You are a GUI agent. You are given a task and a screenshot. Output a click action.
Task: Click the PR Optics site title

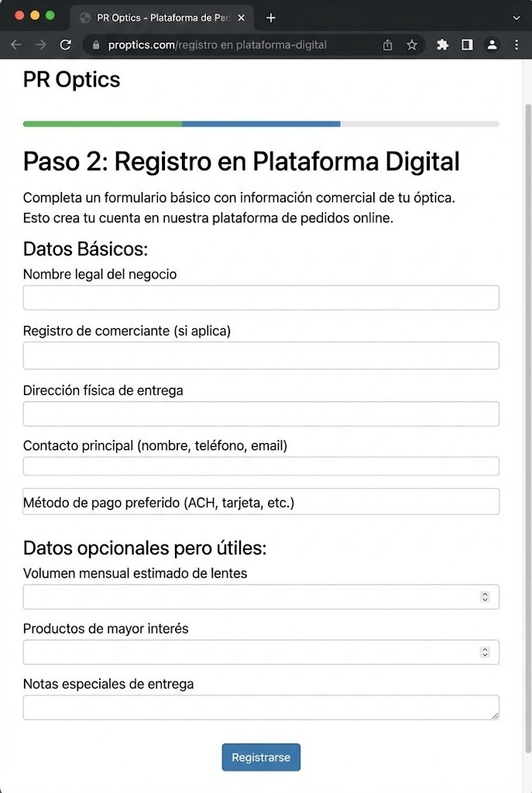coord(71,79)
